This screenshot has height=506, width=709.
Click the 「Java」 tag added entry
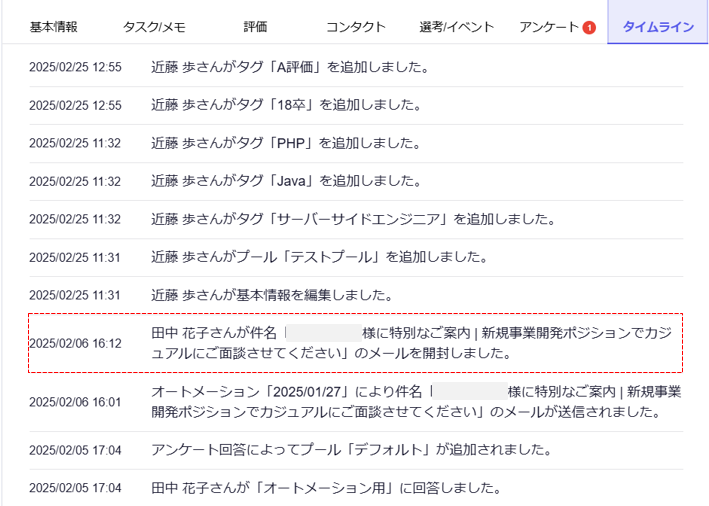[286, 181]
